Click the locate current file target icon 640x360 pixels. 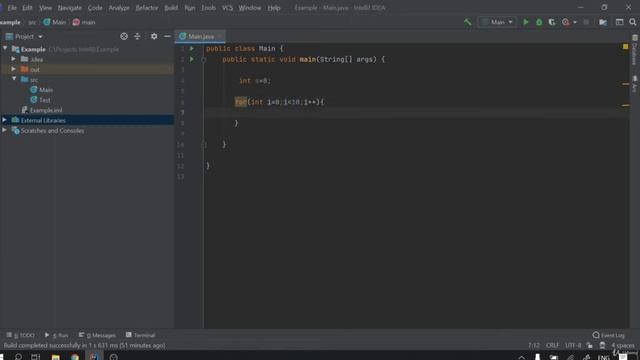click(124, 36)
